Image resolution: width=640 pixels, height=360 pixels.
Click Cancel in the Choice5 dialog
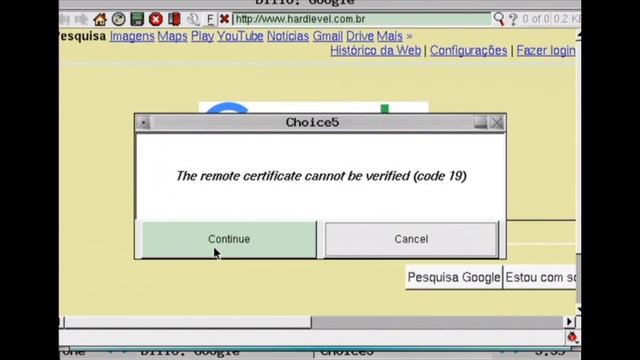(x=411, y=239)
